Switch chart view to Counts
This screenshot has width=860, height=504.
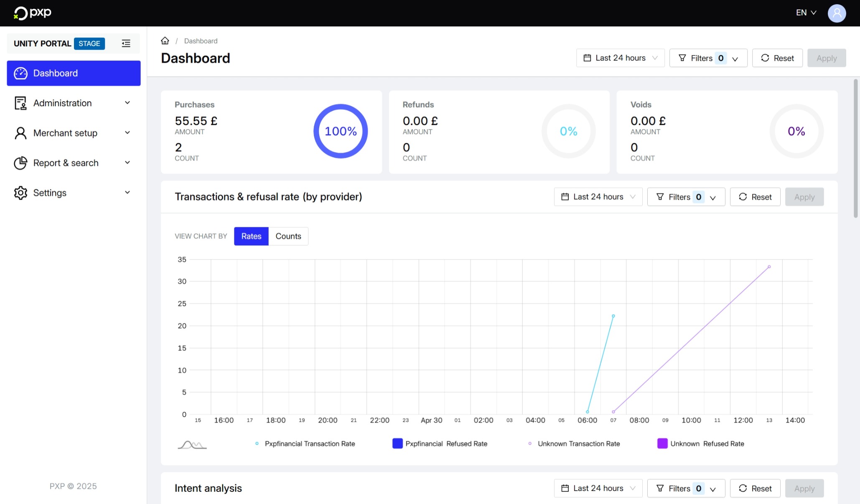click(288, 236)
